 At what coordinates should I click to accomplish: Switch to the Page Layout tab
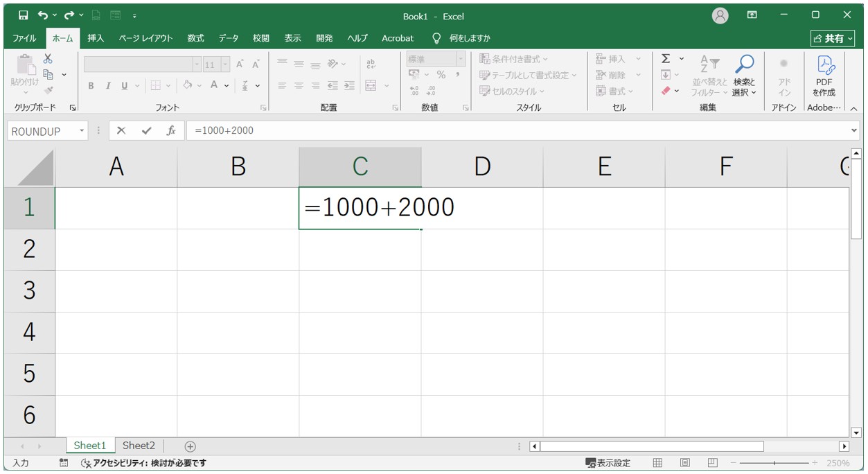click(145, 38)
